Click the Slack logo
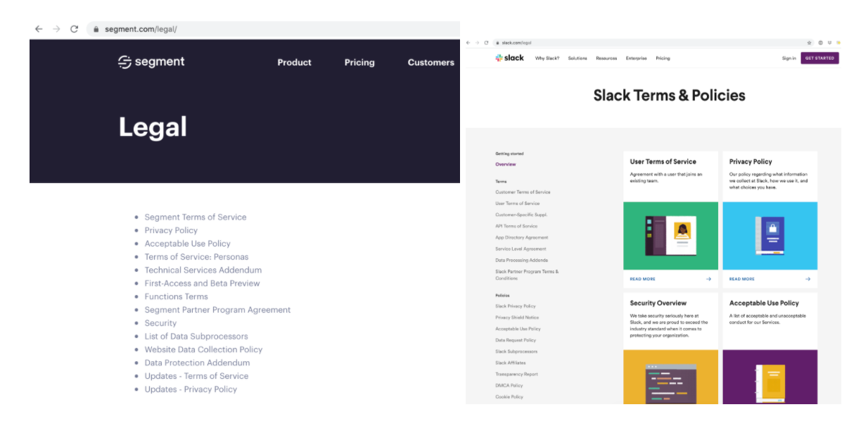 (x=509, y=58)
